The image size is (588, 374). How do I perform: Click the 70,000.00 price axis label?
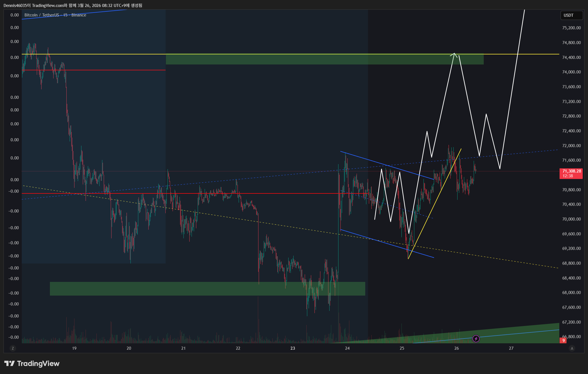tap(571, 219)
